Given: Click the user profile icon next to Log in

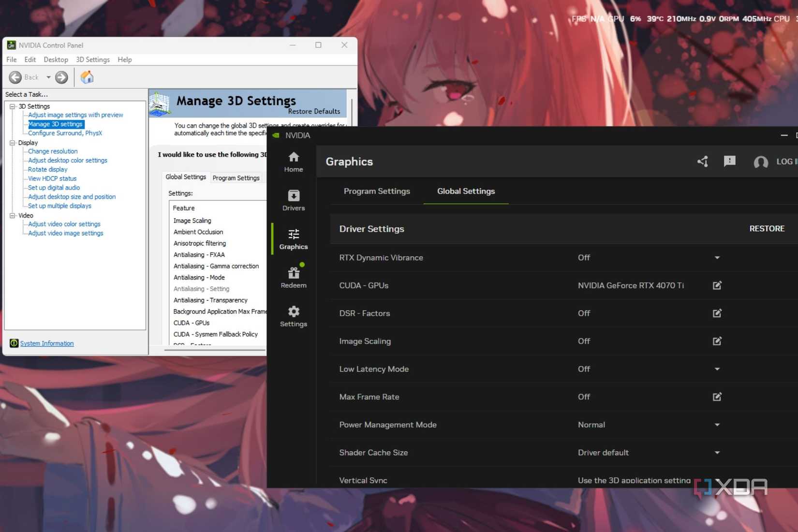Looking at the screenshot, I should click(760, 163).
